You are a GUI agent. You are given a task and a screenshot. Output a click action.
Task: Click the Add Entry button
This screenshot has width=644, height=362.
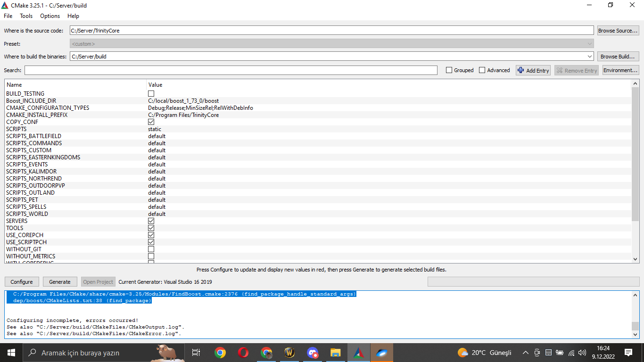(x=533, y=70)
